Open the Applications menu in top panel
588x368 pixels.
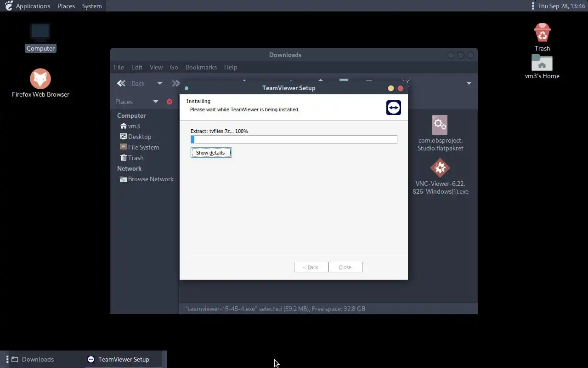(33, 6)
